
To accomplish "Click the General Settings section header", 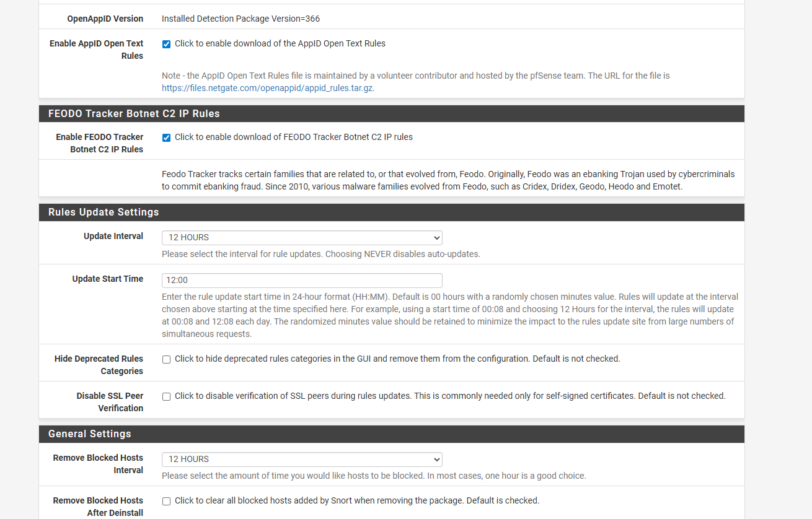I will tap(90, 434).
